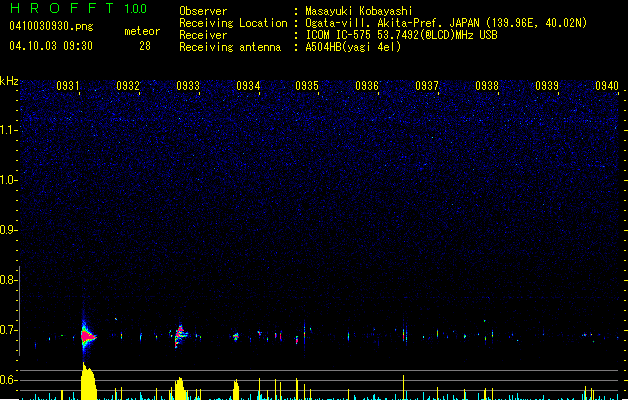Click the 0939 time marker
The height and width of the screenshot is (400, 629).
point(547,86)
